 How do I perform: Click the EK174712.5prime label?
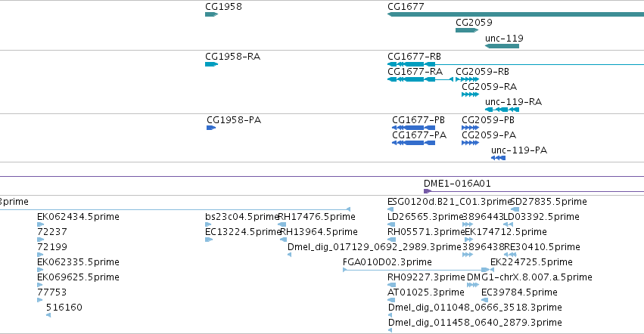[506, 232]
